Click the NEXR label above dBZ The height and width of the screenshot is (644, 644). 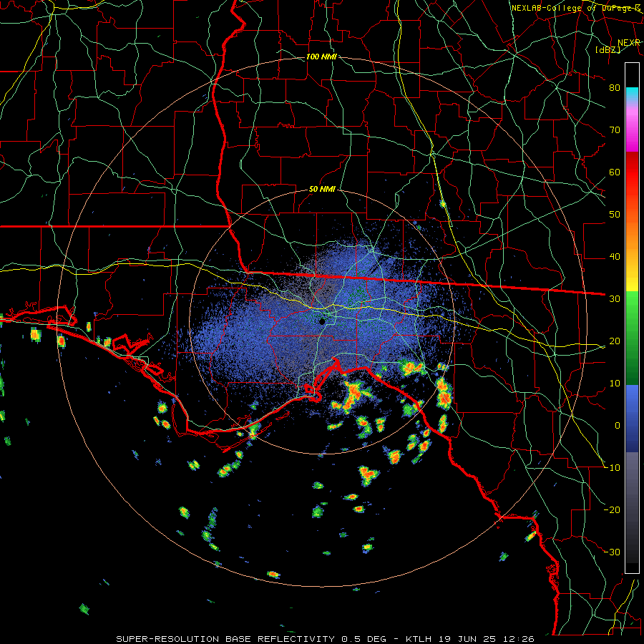[x=629, y=43]
